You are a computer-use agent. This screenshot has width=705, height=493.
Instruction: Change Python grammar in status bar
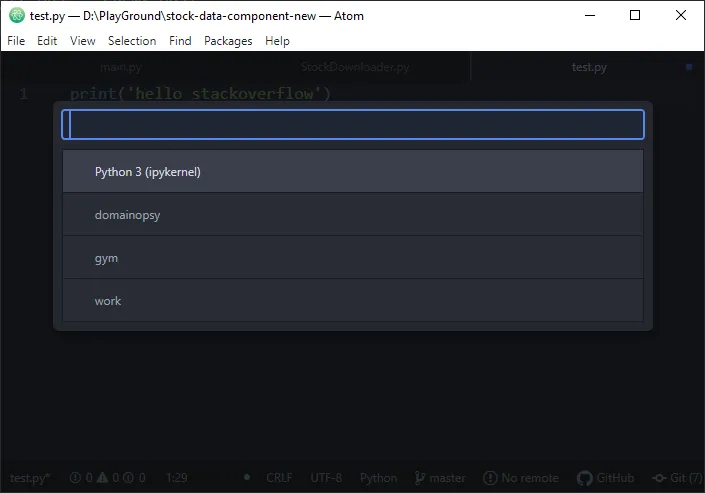(378, 478)
